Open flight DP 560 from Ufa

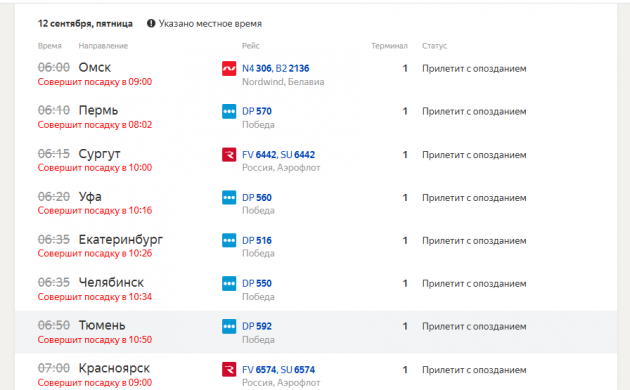tap(257, 198)
